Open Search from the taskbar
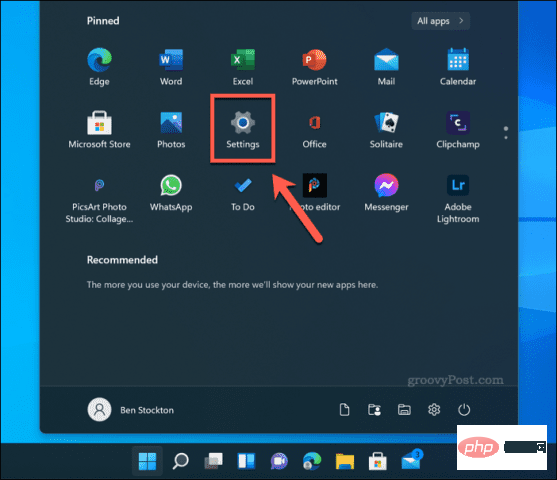 (x=180, y=461)
